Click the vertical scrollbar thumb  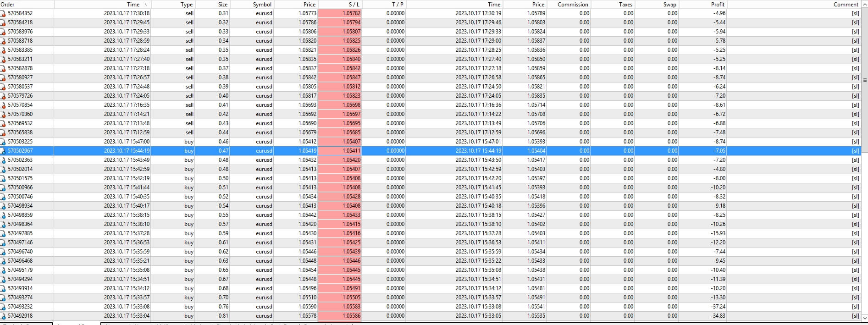pyautogui.click(x=865, y=80)
